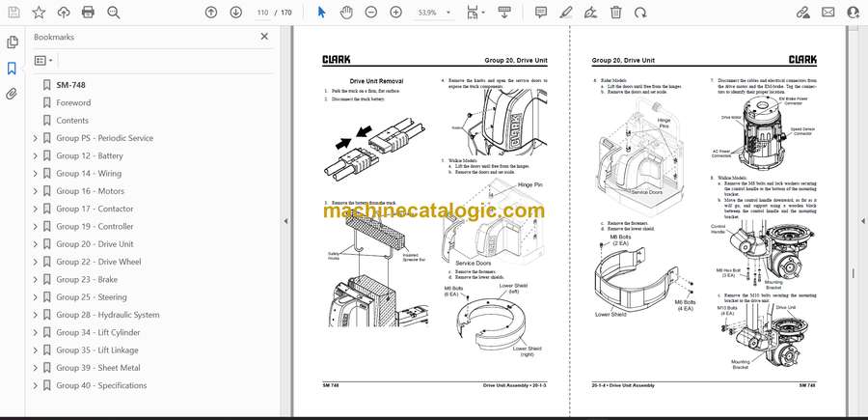868x420 pixels.
Task: Click the scrolling mode keyboard icon
Action: (503, 13)
